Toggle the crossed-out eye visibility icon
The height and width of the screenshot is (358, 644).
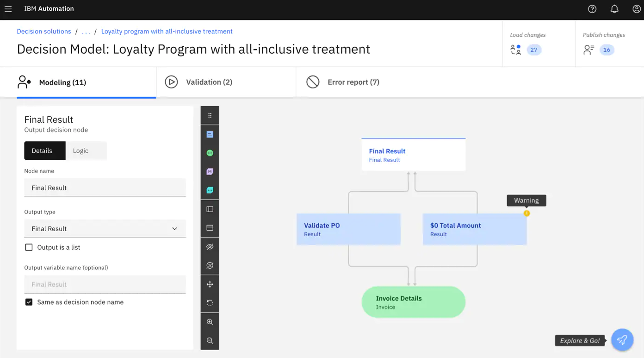pyautogui.click(x=210, y=247)
